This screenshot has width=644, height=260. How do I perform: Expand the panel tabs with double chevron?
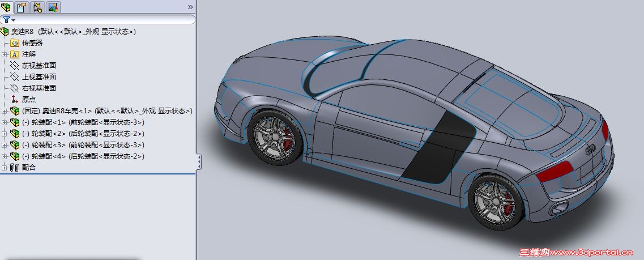click(190, 7)
